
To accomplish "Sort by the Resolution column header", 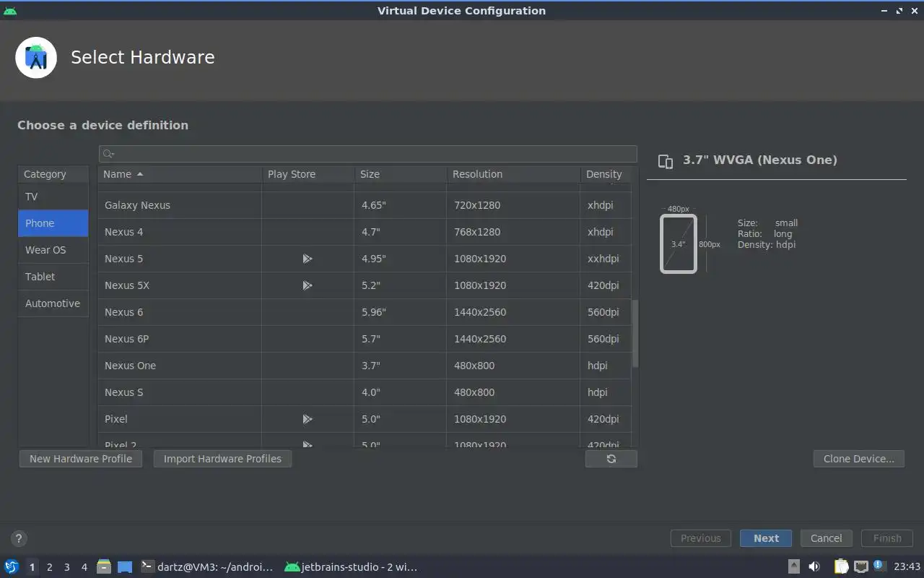I will pyautogui.click(x=513, y=174).
